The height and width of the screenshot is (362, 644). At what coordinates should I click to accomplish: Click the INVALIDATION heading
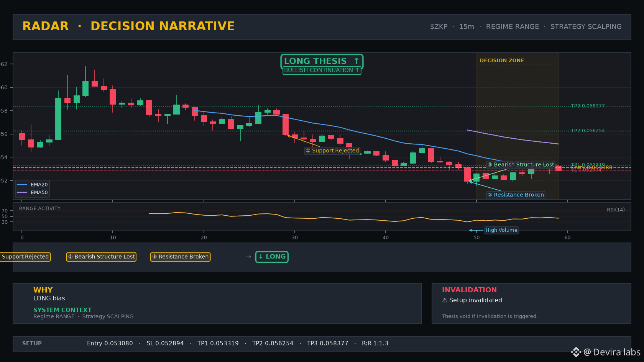pos(469,290)
